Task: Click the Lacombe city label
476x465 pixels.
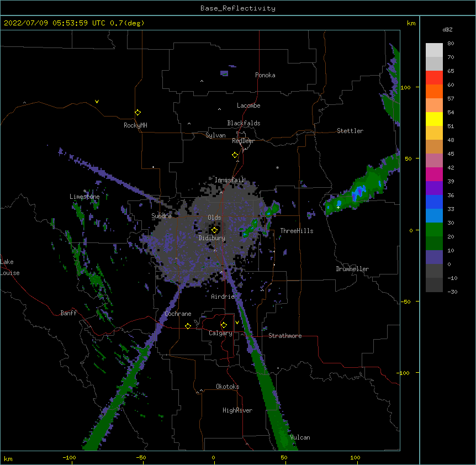Action: [x=248, y=105]
